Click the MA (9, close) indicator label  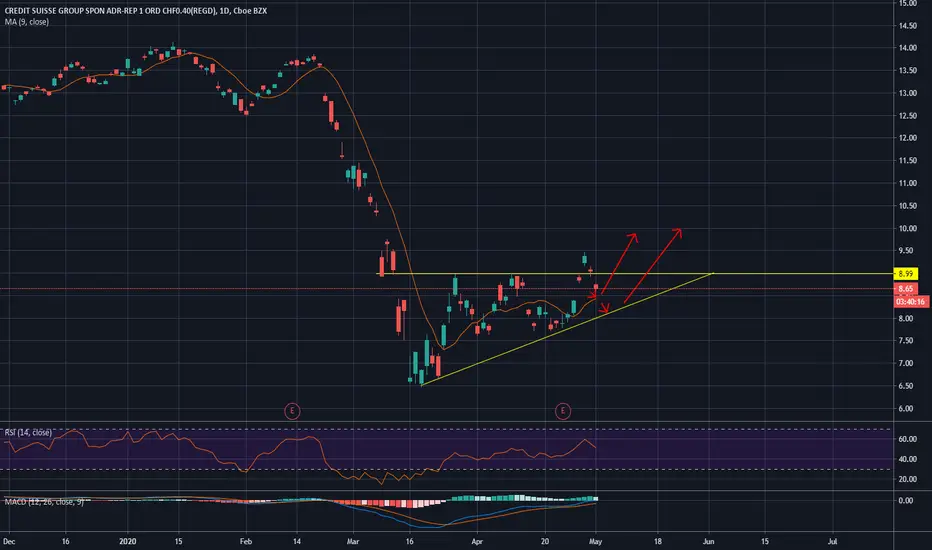(x=27, y=22)
